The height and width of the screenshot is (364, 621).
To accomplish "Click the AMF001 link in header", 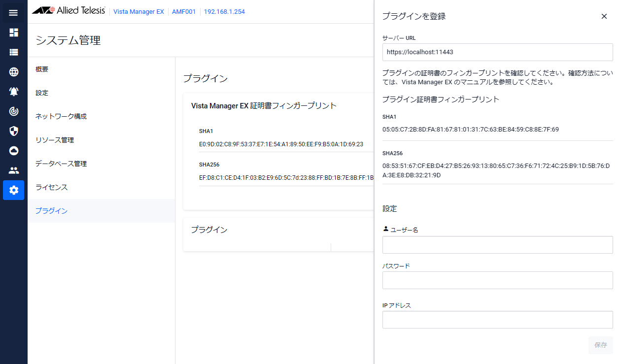I will (x=183, y=12).
